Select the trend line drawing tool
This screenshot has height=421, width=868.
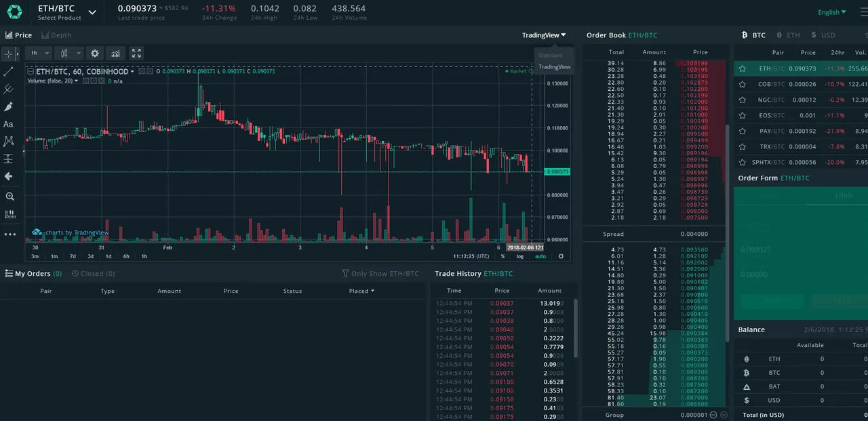coord(9,71)
